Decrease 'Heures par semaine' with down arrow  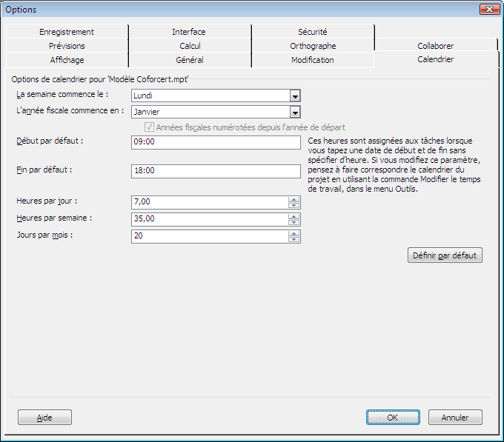tap(294, 222)
